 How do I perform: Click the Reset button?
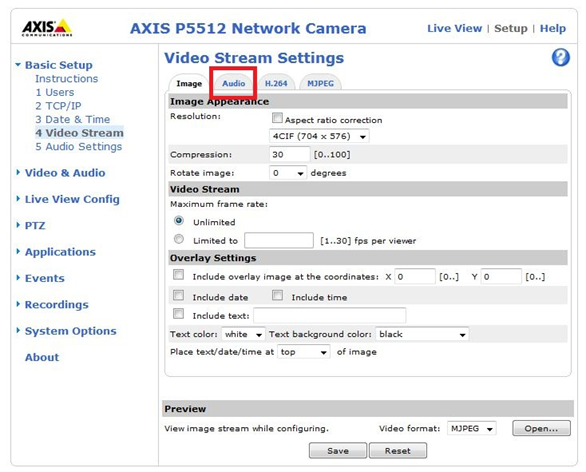coord(398,451)
